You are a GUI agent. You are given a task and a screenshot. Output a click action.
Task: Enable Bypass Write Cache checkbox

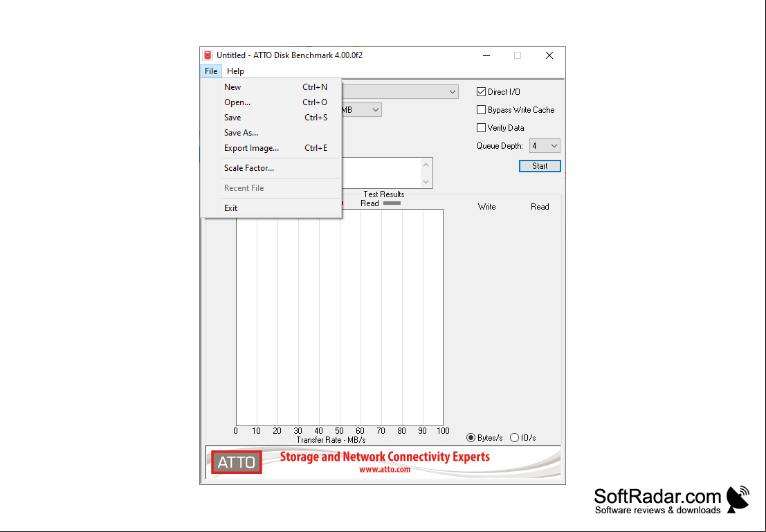(x=481, y=110)
